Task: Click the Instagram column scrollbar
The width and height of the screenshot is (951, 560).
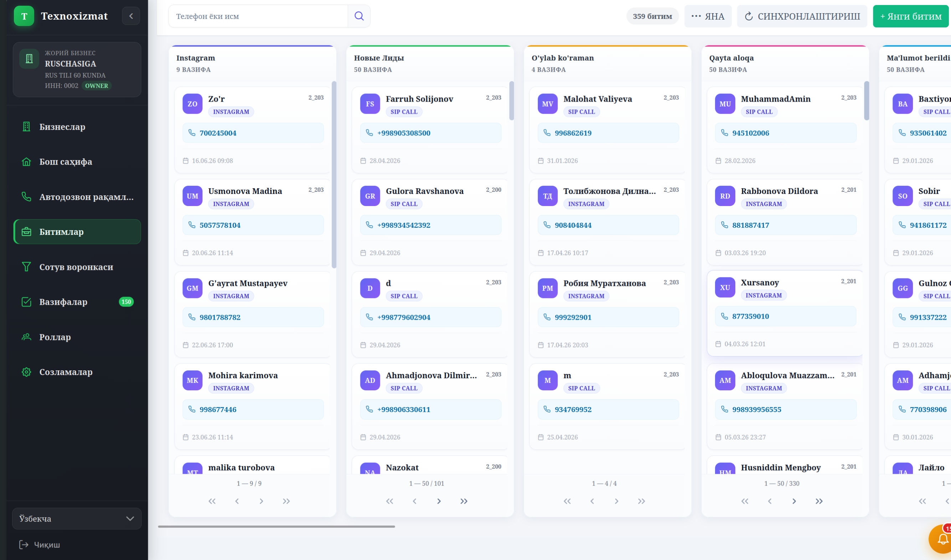Action: click(x=334, y=174)
